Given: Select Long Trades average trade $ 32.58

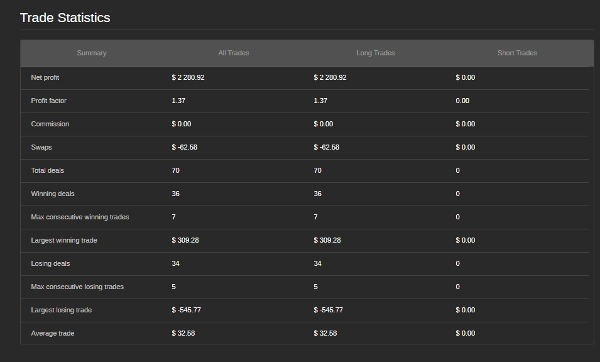Looking at the screenshot, I should click(x=325, y=333).
